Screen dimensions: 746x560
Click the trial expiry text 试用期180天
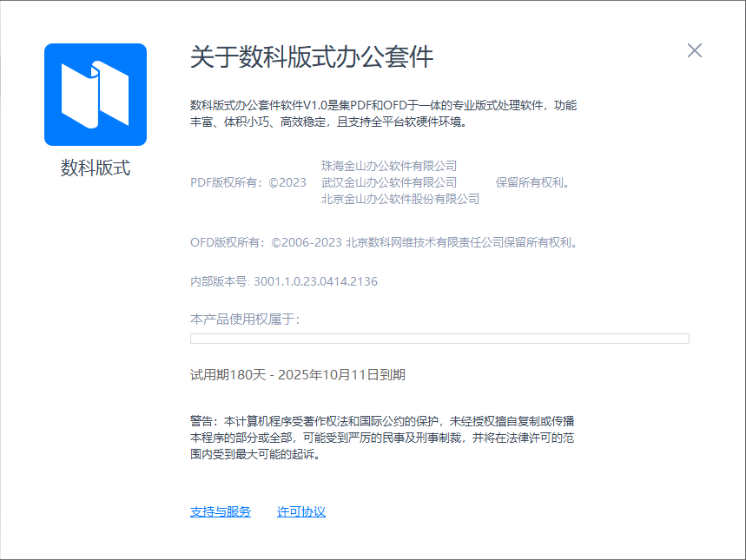(228, 375)
